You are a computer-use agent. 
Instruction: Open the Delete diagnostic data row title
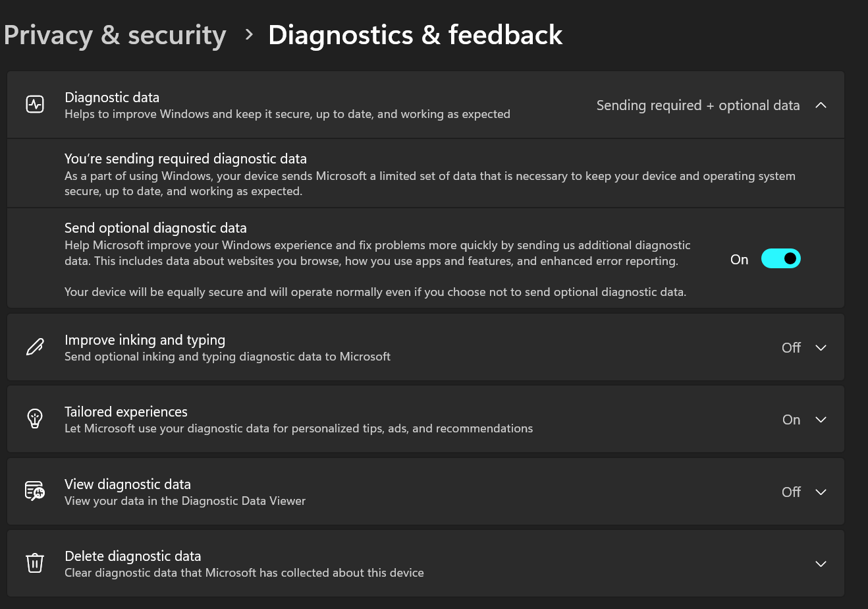[133, 556]
